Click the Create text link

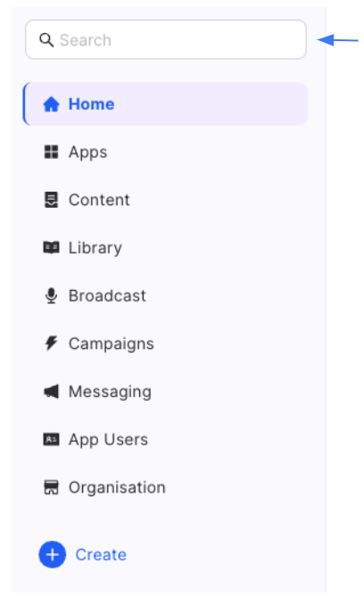[x=101, y=555]
